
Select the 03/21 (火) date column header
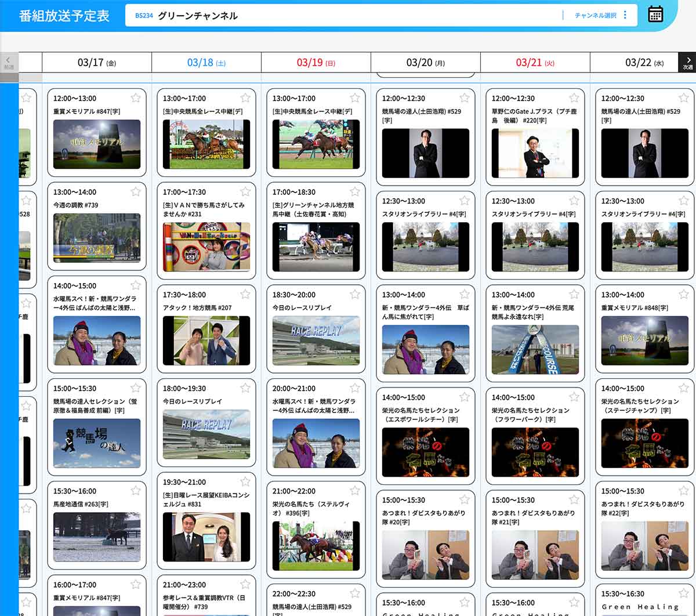click(x=535, y=63)
